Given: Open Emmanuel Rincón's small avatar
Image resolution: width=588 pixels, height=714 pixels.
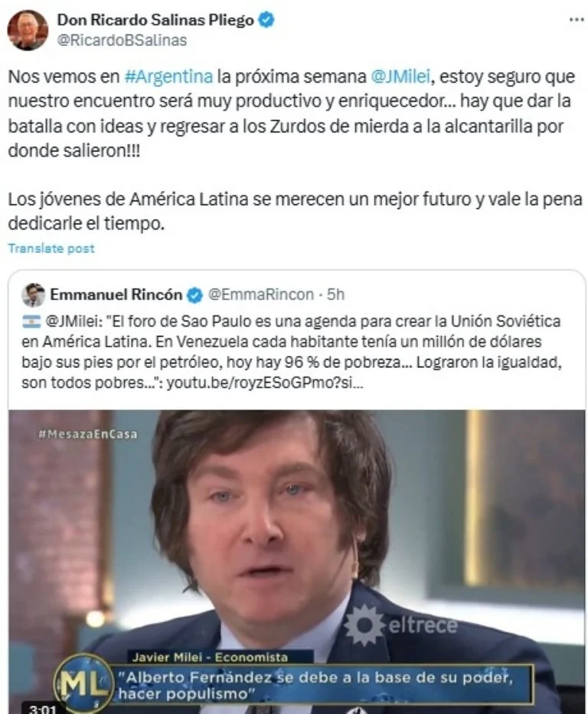Looking at the screenshot, I should pyautogui.click(x=33, y=295).
